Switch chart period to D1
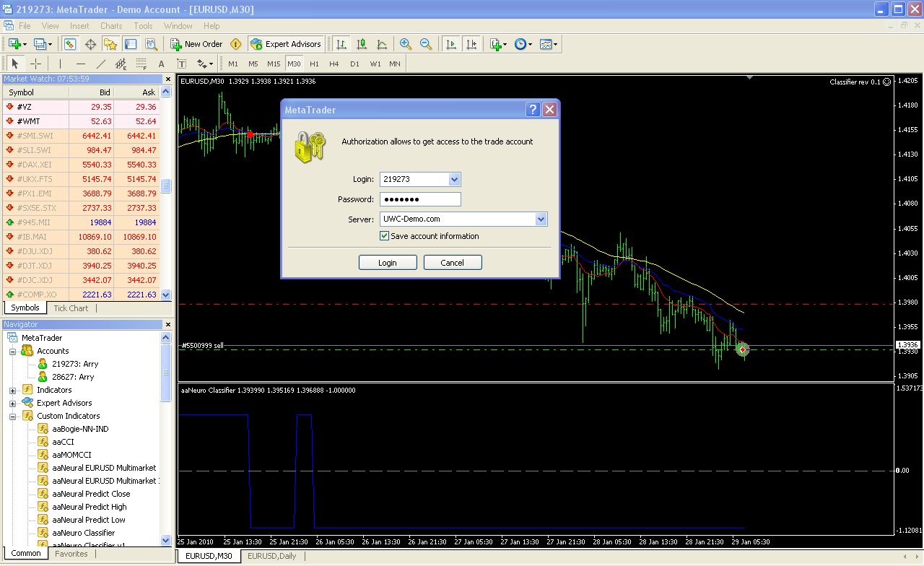 354,64
